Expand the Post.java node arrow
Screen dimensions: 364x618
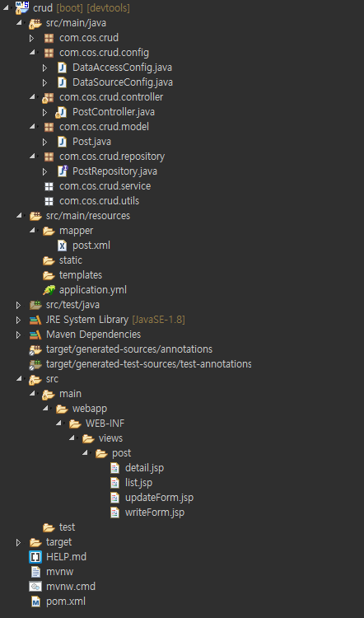(45, 142)
